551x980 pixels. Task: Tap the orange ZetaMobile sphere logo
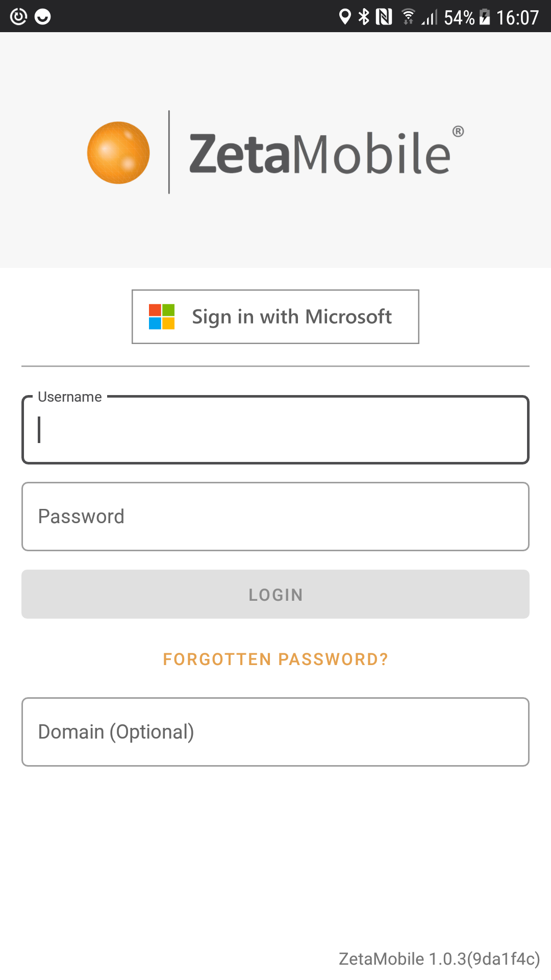coord(118,153)
